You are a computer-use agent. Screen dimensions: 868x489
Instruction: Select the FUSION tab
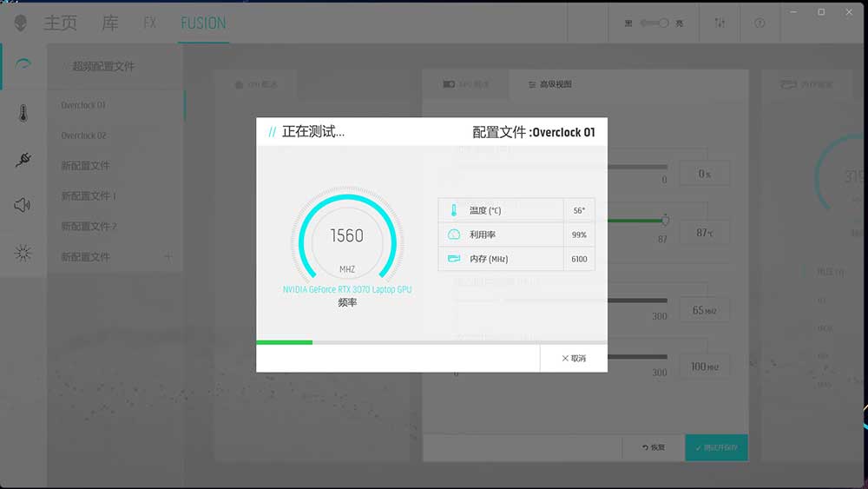(203, 23)
